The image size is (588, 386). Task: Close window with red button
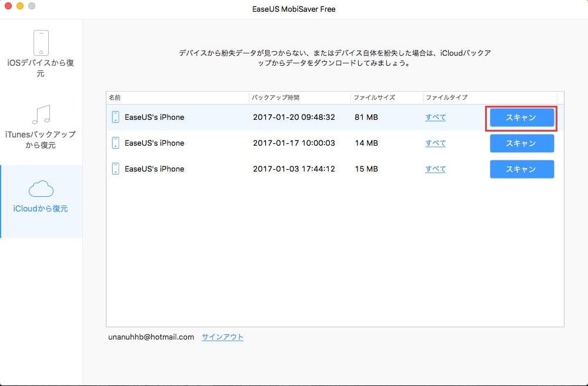pyautogui.click(x=8, y=6)
